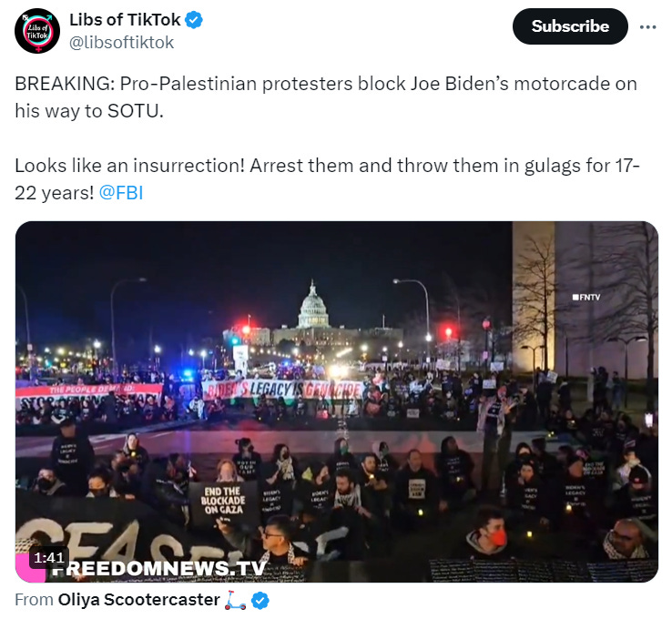Click the scooter emoji icon after Scootercaster
Screen dimensions: 672x619
236,600
